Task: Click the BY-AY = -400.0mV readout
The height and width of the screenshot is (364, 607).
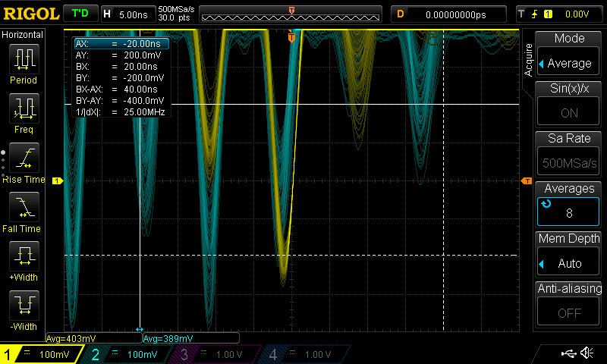Action: [x=121, y=101]
